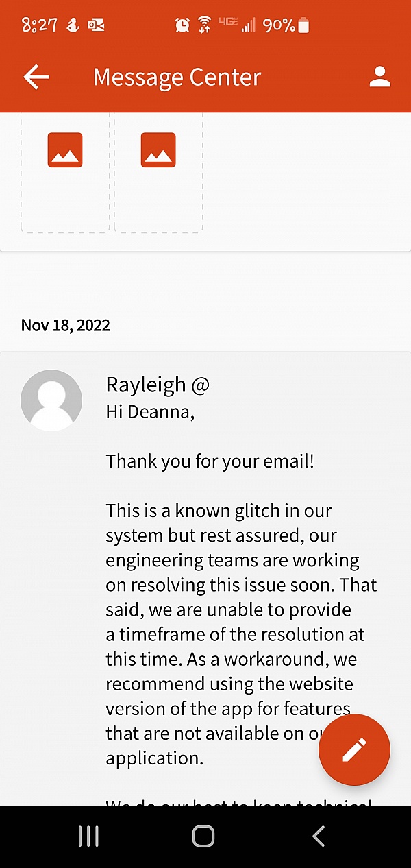Tap the 8:27 clock in status bar

38,25
